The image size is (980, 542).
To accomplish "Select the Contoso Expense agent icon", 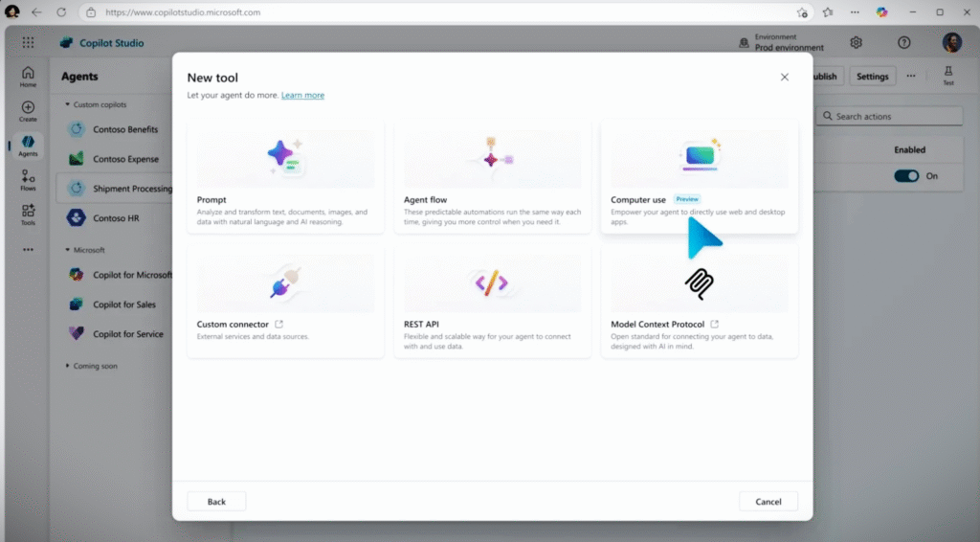I will click(77, 159).
